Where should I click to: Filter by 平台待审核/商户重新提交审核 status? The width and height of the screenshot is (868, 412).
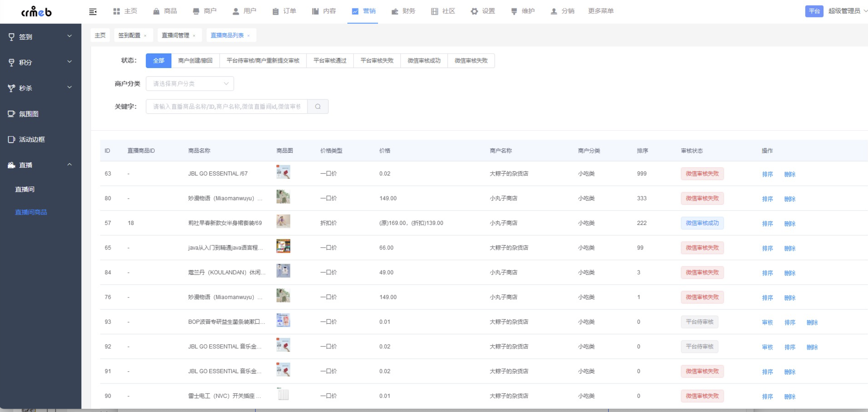(263, 61)
